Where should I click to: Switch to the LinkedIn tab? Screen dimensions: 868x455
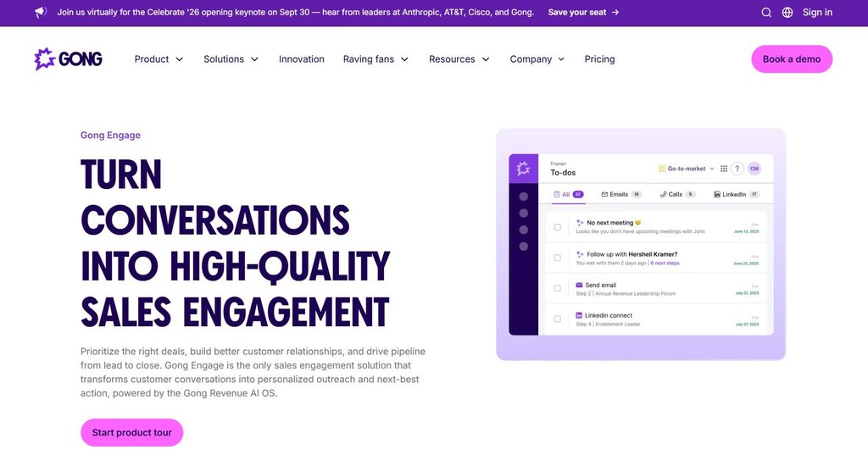pyautogui.click(x=737, y=194)
